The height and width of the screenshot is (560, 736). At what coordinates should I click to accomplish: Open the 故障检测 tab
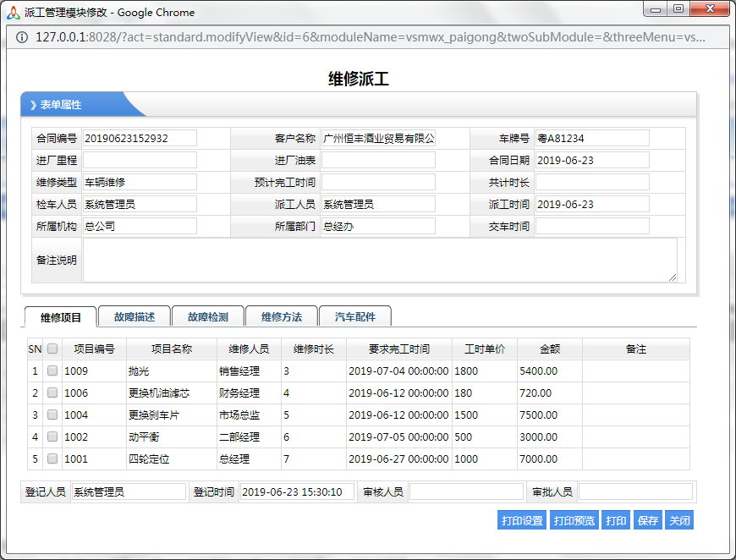207,316
